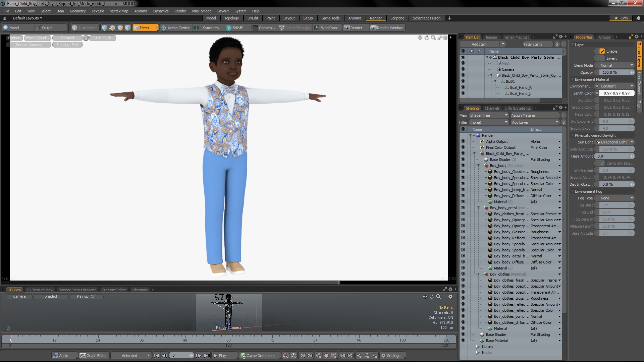The width and height of the screenshot is (644, 362).
Task: Toggle visibility of Camera item
Action: pos(463,69)
